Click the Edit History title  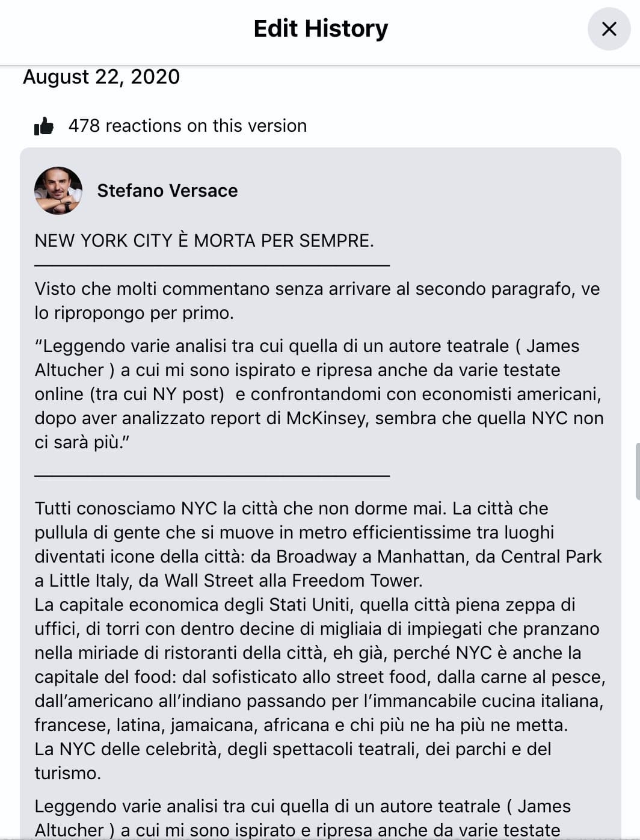[321, 28]
